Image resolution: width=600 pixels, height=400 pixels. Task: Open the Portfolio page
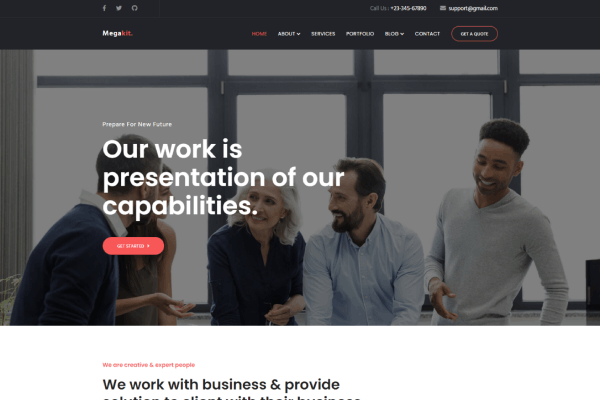pos(360,34)
